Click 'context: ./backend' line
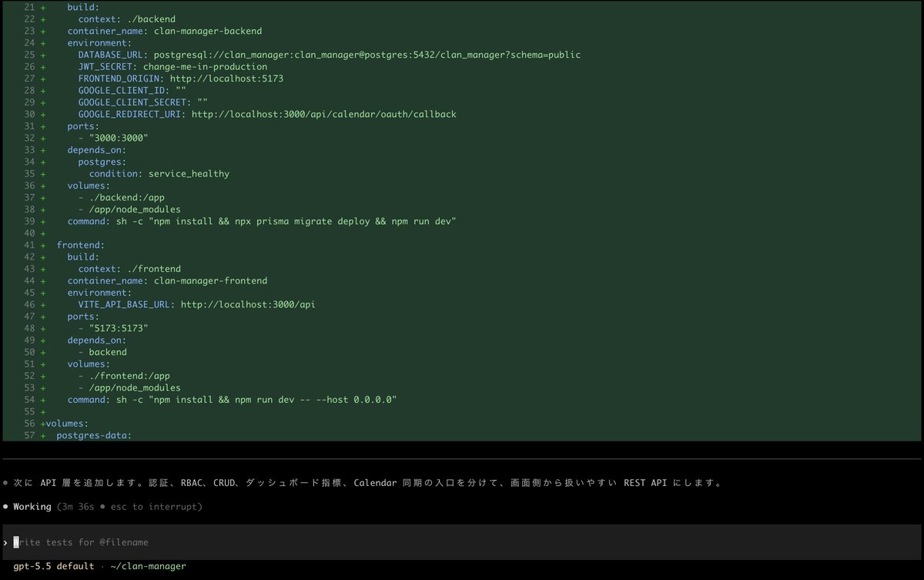The image size is (924, 580). click(x=126, y=19)
